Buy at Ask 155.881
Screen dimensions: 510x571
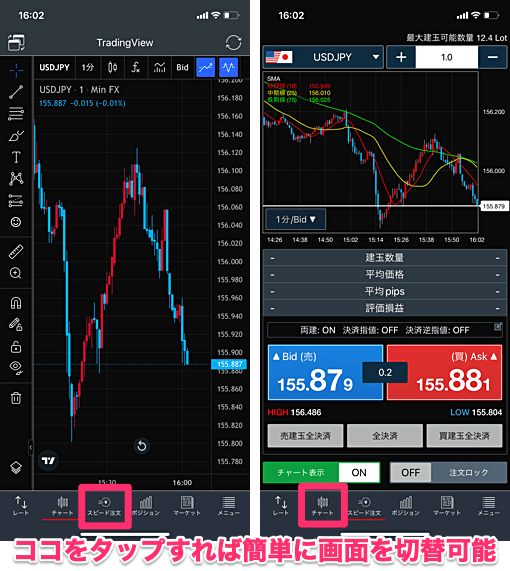coord(444,373)
